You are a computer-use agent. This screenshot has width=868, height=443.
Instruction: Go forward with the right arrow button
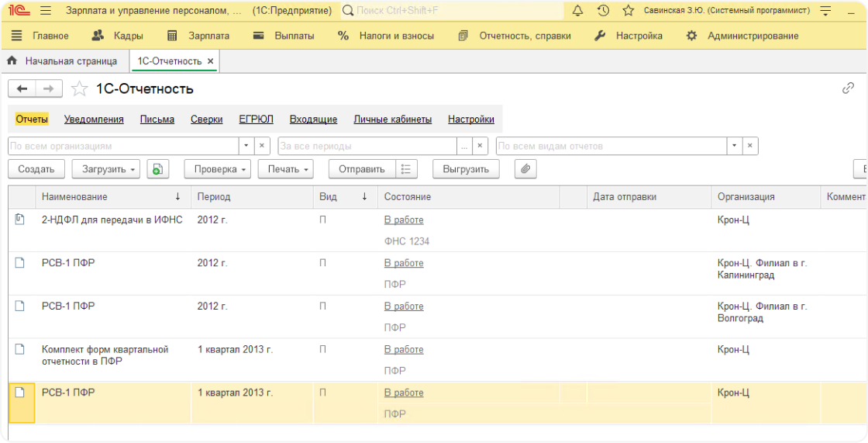point(49,88)
